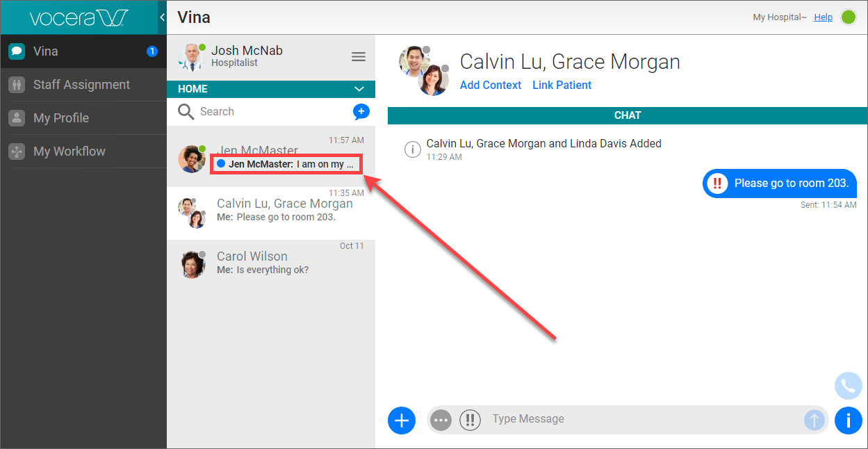Go to My Workflow in the sidebar
868x449 pixels.
(69, 152)
